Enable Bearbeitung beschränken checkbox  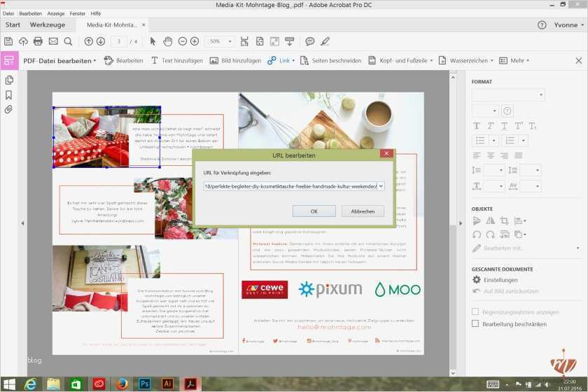[x=475, y=324]
